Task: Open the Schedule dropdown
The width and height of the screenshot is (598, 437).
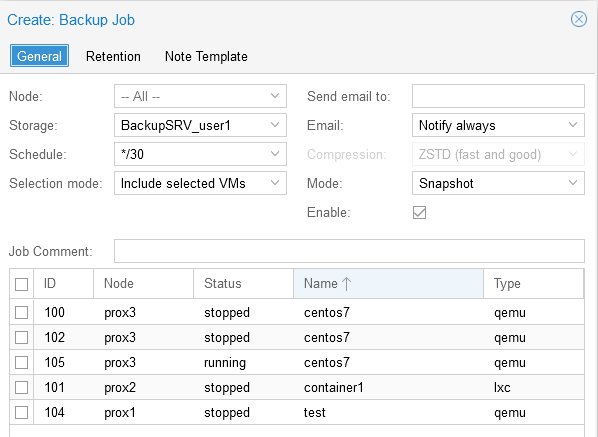Action: [275, 154]
